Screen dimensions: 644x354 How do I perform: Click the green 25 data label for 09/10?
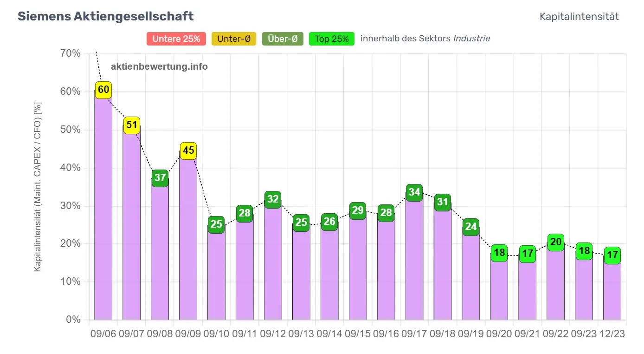[x=216, y=224]
